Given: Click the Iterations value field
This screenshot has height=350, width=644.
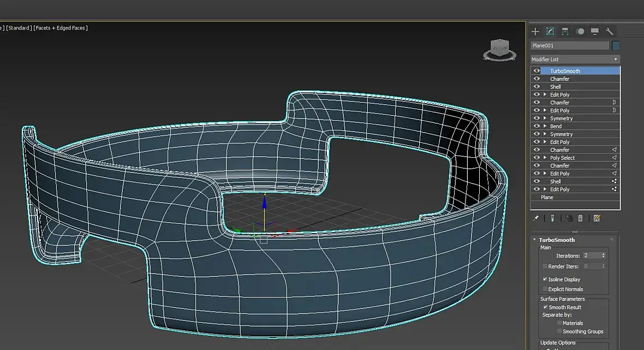Looking at the screenshot, I should click(592, 256).
